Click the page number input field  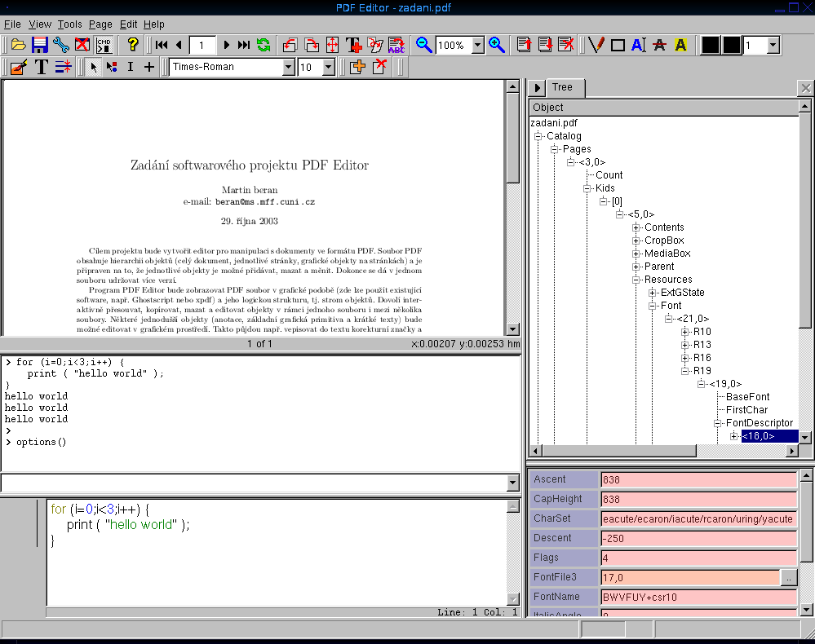click(202, 45)
